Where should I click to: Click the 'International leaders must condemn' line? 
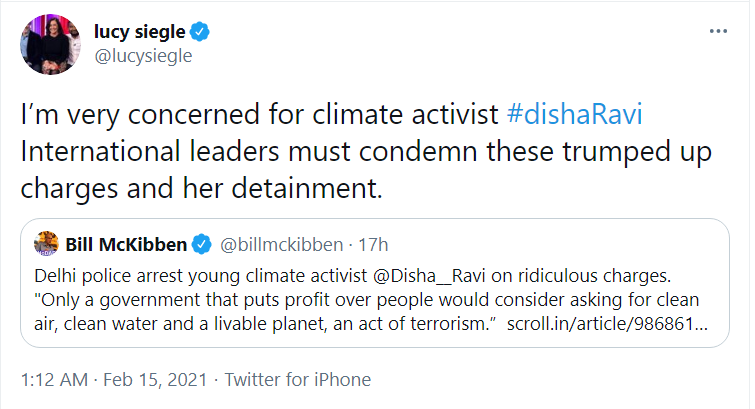pos(366,151)
